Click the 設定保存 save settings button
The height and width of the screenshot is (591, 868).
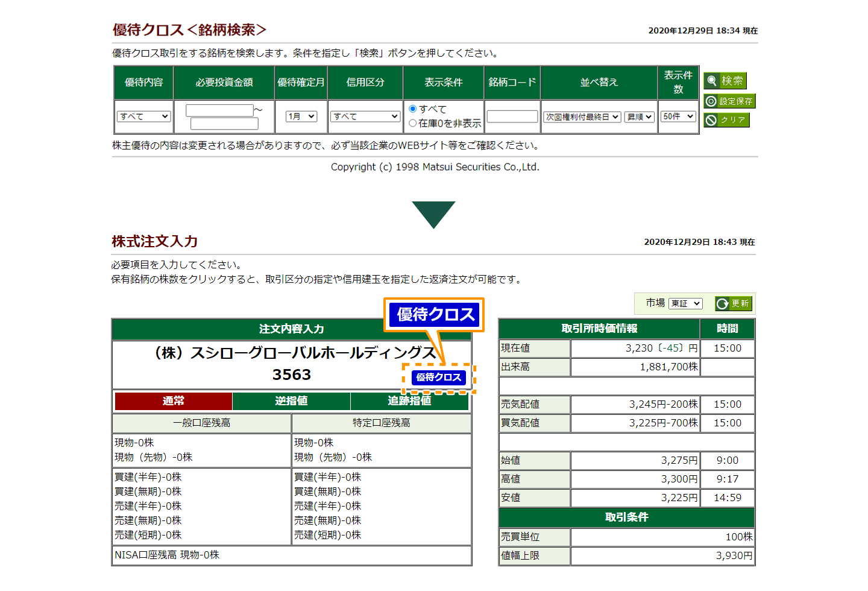pyautogui.click(x=729, y=101)
